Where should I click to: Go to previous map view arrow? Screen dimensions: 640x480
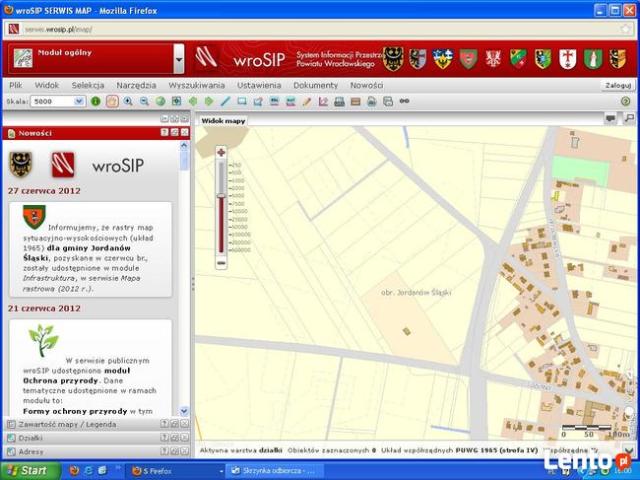pyautogui.click(x=193, y=101)
